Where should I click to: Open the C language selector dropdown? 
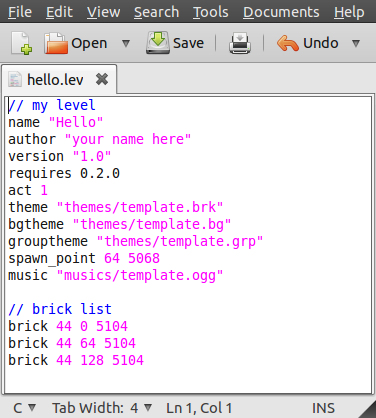(x=24, y=408)
